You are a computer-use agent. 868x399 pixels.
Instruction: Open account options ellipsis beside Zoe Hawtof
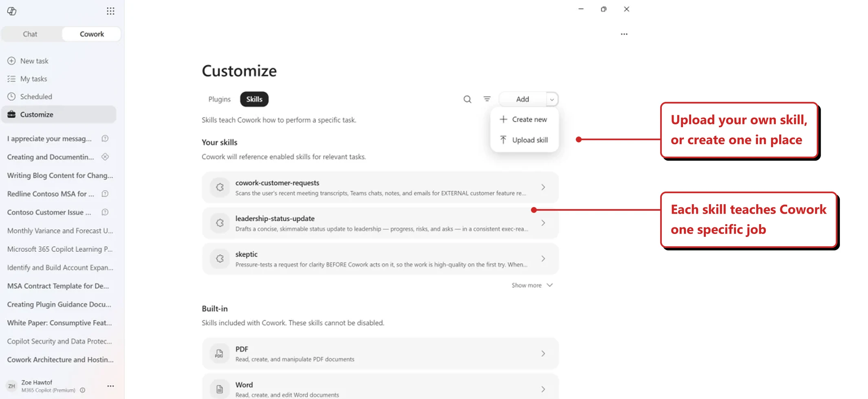[110, 386]
